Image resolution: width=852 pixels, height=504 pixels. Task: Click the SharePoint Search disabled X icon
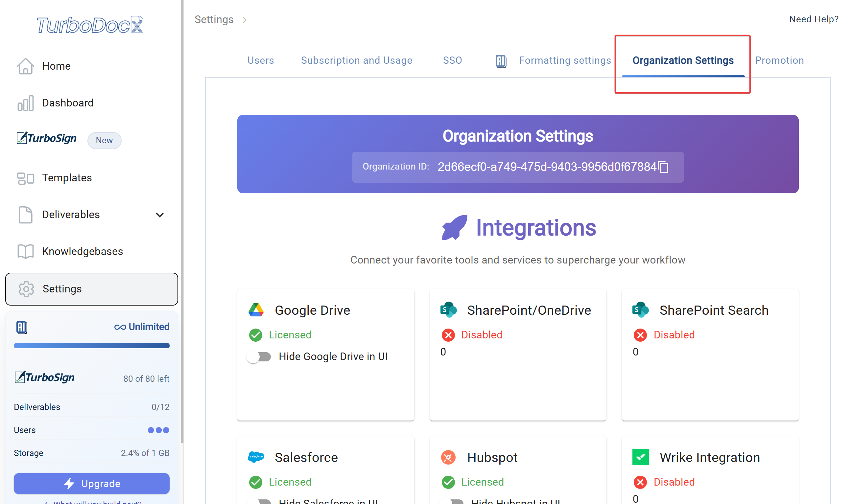(x=640, y=335)
